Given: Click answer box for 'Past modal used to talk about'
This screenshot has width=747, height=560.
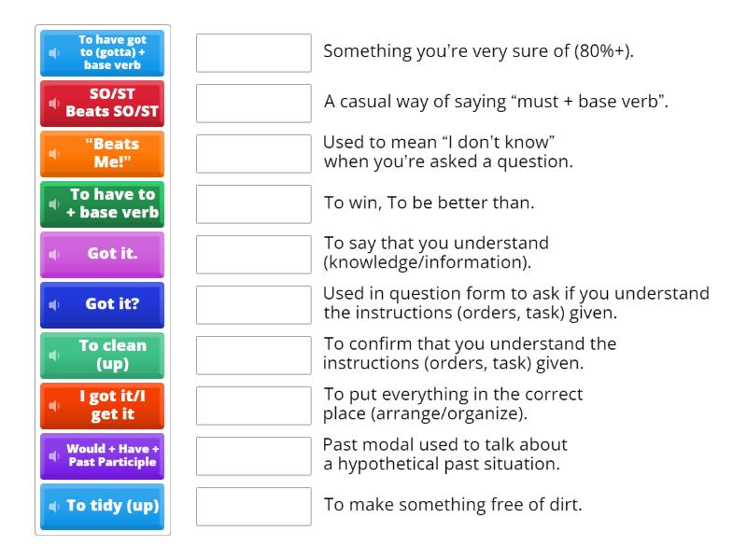Looking at the screenshot, I should click(x=254, y=456).
